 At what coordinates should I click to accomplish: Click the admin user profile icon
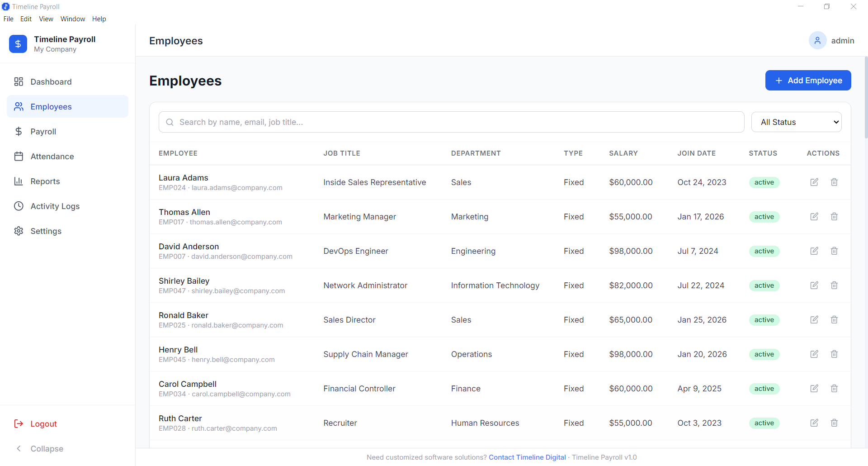point(817,40)
